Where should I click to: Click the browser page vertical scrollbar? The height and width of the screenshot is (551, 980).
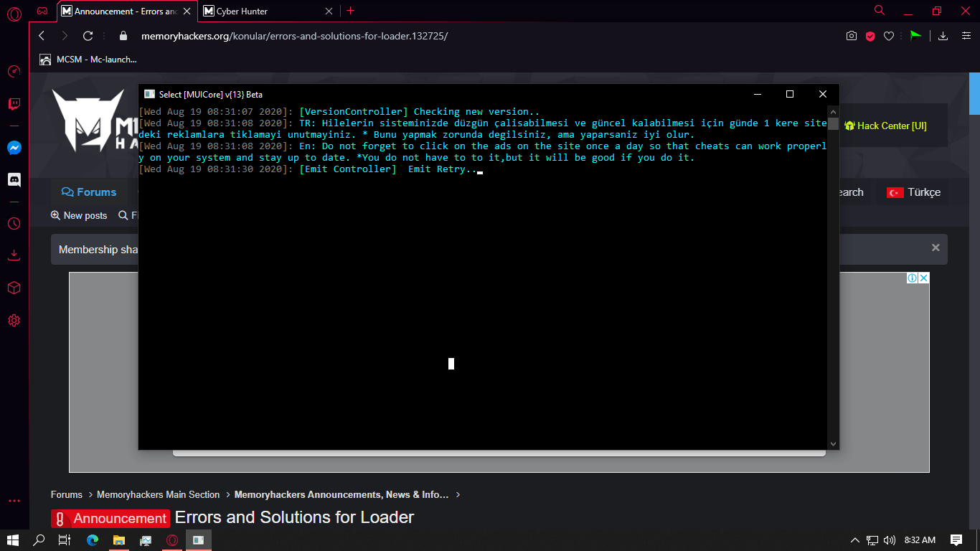974,93
